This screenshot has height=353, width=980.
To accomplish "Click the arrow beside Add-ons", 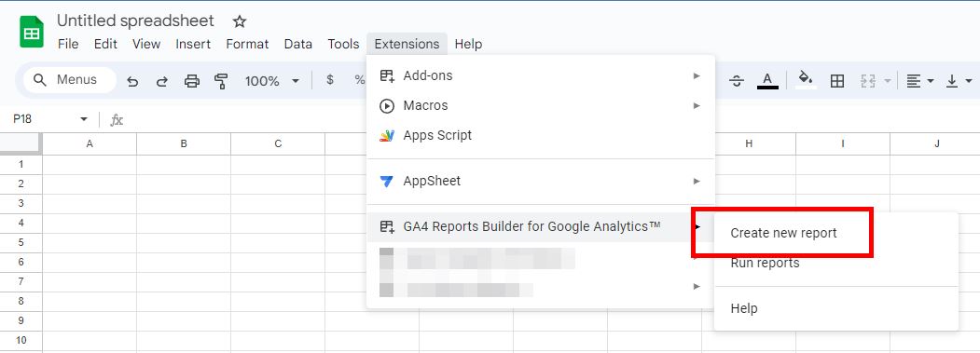I will tap(697, 75).
